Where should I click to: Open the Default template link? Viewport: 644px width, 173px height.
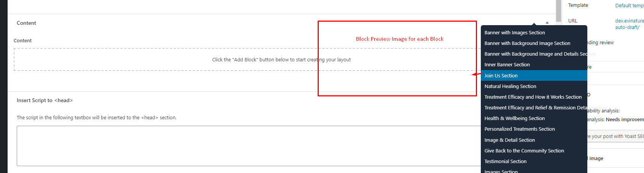[630, 5]
